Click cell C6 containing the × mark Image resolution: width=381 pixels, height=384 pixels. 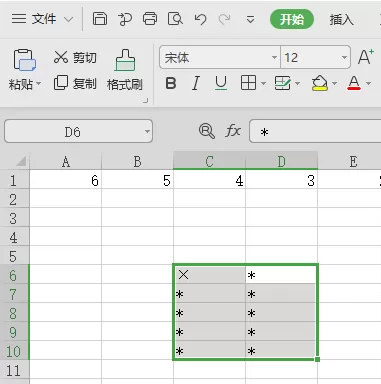point(209,275)
